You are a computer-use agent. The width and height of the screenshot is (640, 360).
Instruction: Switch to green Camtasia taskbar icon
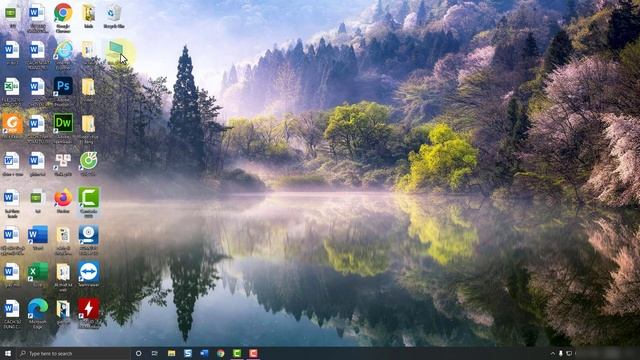coord(237,353)
